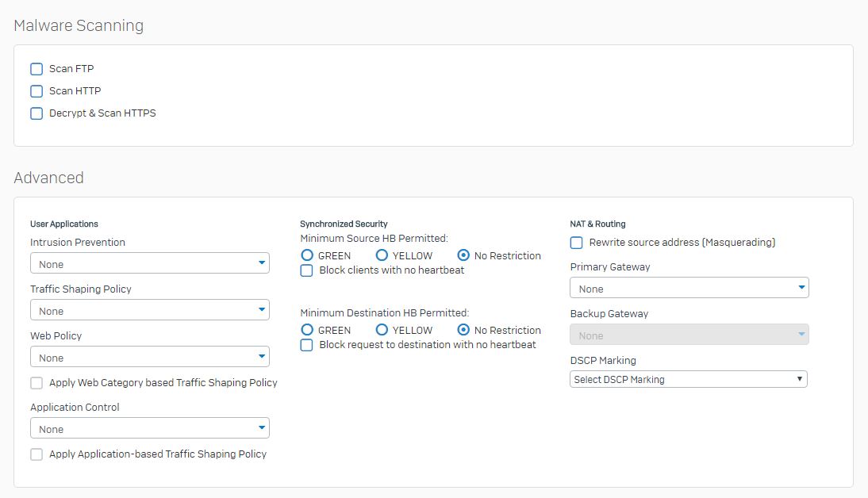This screenshot has height=498, width=868.
Task: Check Decrypt & Scan HTTPS option
Action: (36, 113)
